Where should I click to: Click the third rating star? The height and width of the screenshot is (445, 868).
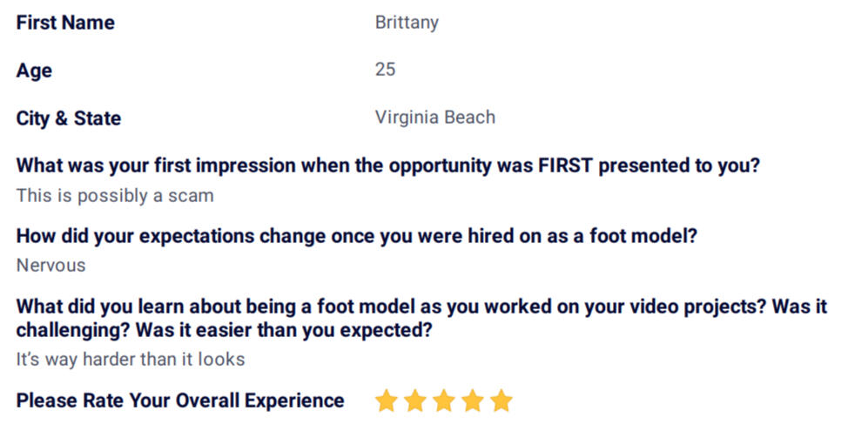click(443, 401)
